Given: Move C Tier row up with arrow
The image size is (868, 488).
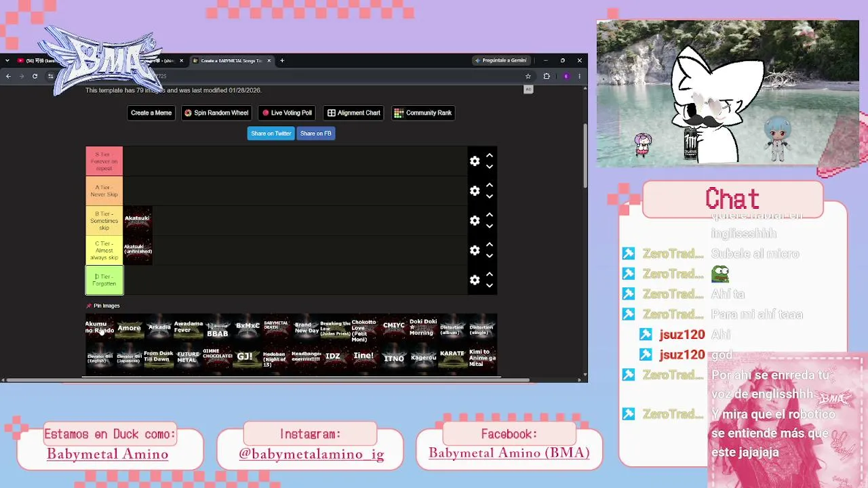Looking at the screenshot, I should point(489,245).
